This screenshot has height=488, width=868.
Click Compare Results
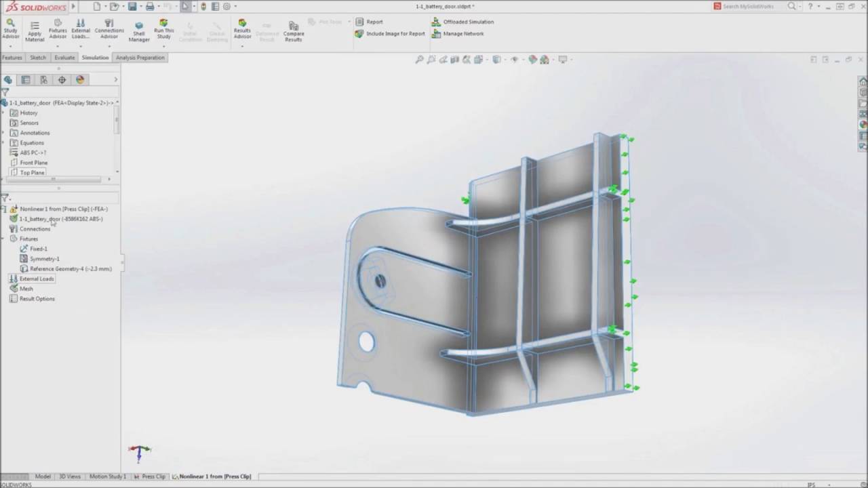(x=294, y=31)
